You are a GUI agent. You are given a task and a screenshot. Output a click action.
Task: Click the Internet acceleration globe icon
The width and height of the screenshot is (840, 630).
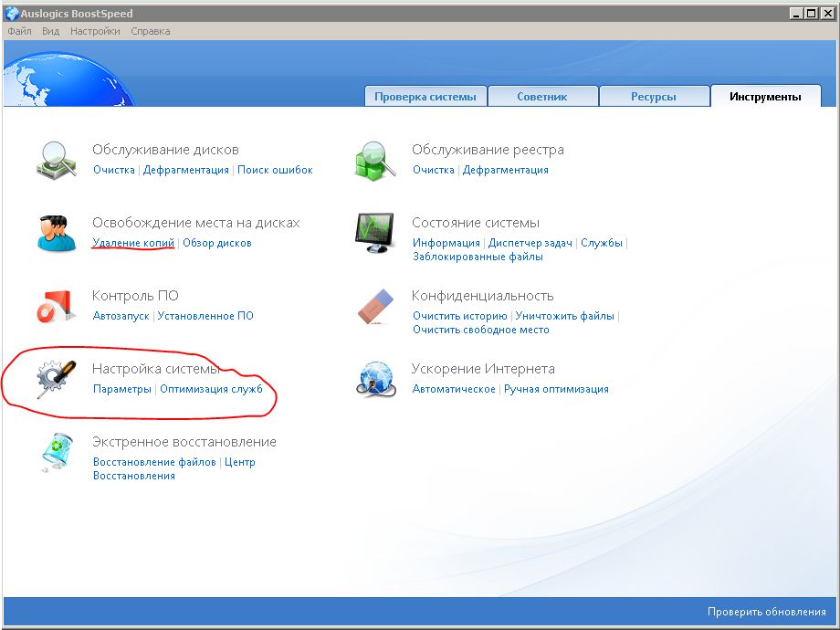pyautogui.click(x=375, y=379)
